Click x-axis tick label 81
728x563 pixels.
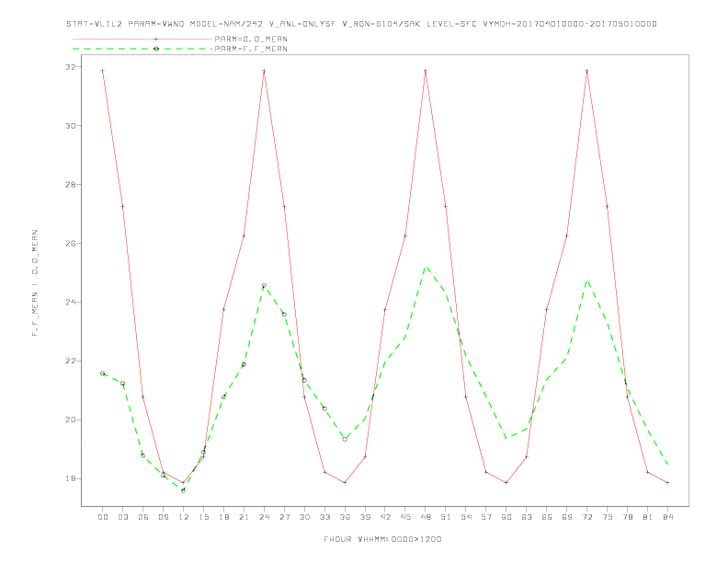tap(648, 517)
